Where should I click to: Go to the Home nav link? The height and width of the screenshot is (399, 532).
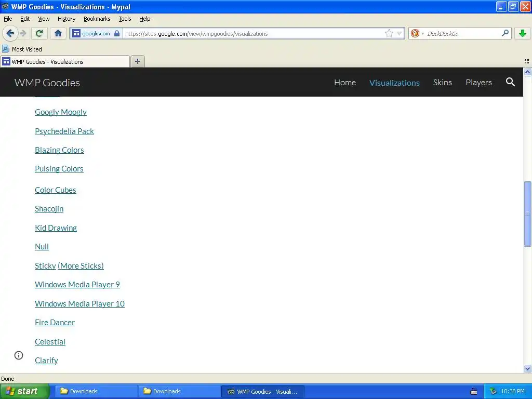pyautogui.click(x=345, y=83)
